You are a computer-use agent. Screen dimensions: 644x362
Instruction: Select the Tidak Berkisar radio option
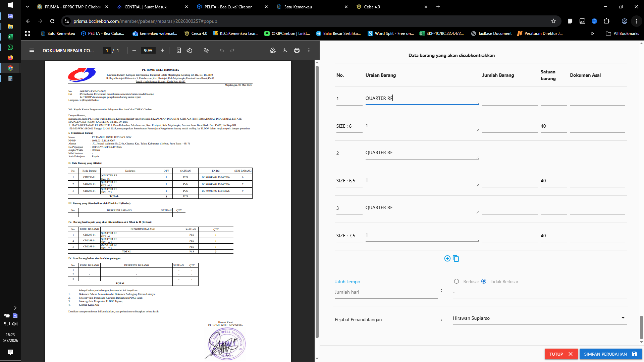click(484, 281)
